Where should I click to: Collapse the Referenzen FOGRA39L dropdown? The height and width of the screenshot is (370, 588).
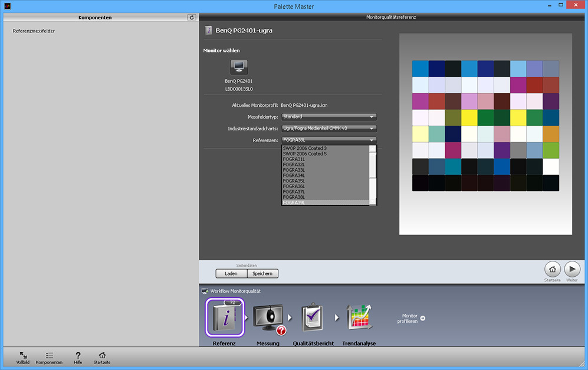[329, 140]
